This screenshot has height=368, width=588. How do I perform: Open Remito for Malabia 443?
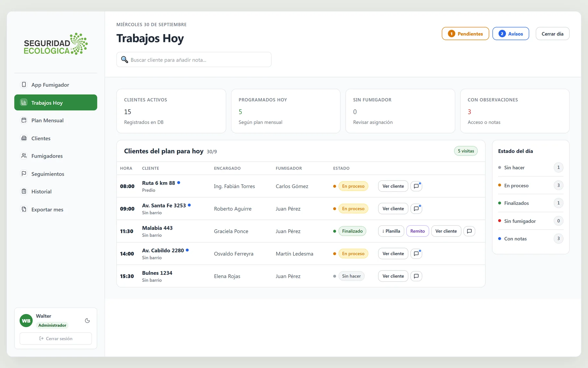(417, 231)
